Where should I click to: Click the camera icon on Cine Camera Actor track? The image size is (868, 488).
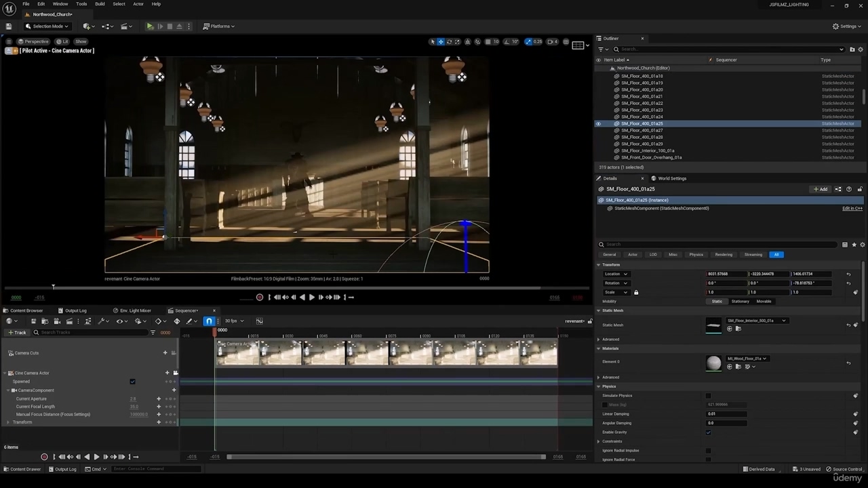pos(175,373)
